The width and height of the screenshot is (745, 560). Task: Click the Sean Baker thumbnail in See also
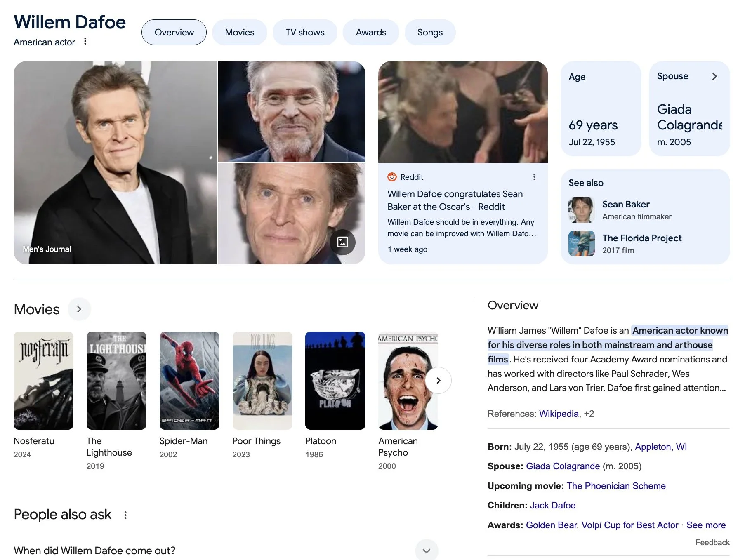click(582, 209)
